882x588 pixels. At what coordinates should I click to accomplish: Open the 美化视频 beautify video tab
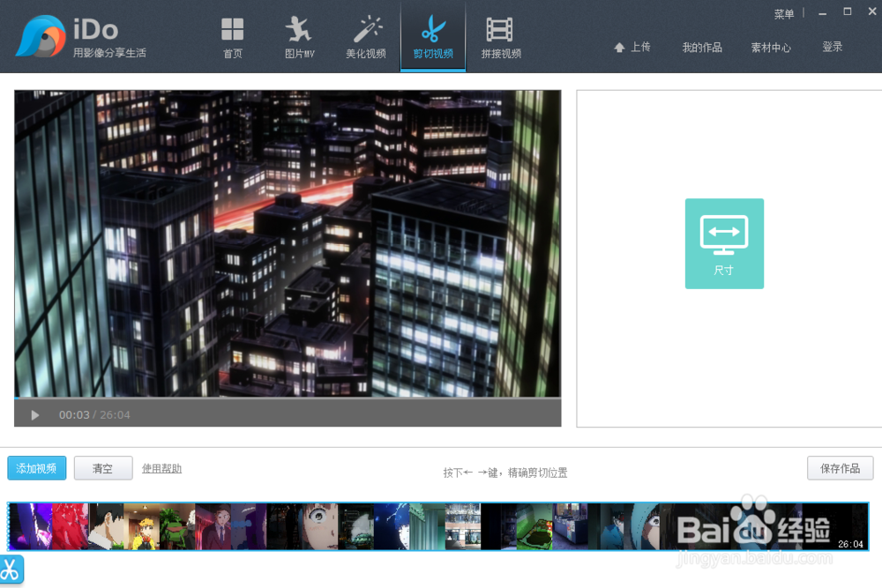(366, 38)
